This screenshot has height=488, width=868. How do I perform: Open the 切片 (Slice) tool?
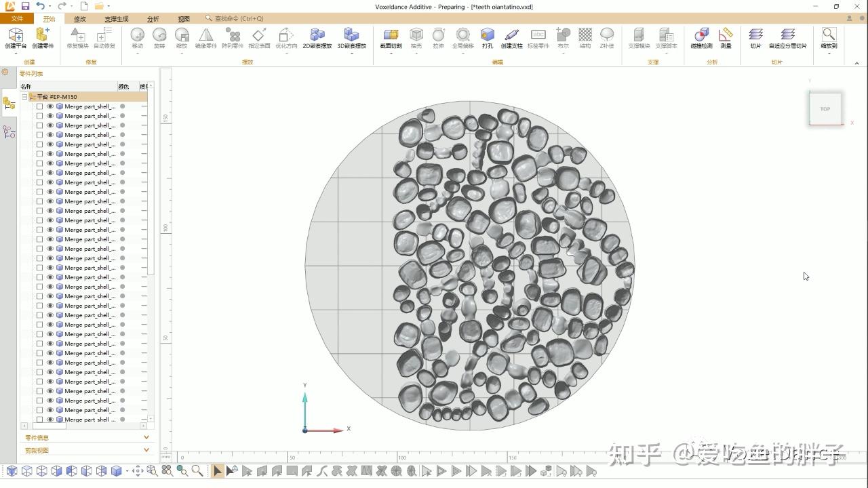click(755, 37)
